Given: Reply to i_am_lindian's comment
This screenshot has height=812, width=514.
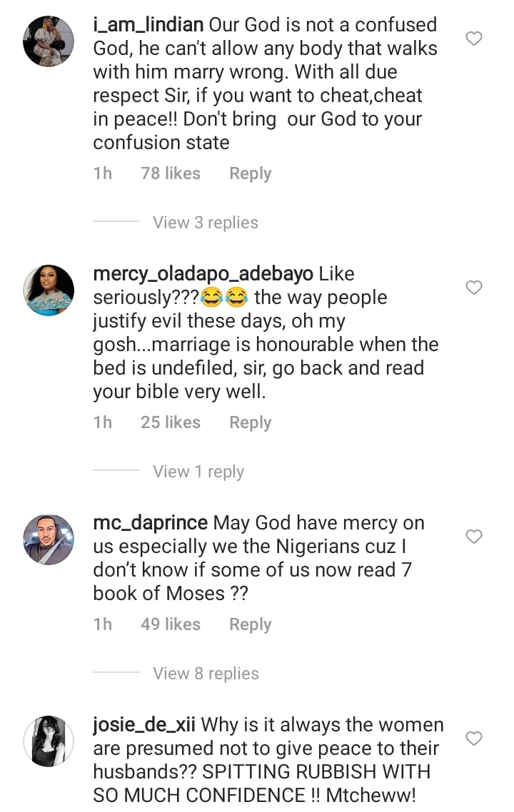Looking at the screenshot, I should pos(250,173).
